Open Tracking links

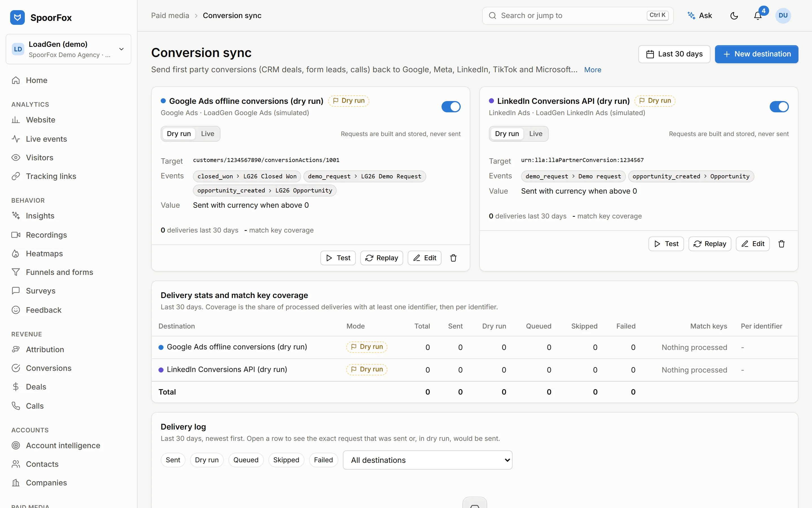pos(69,176)
